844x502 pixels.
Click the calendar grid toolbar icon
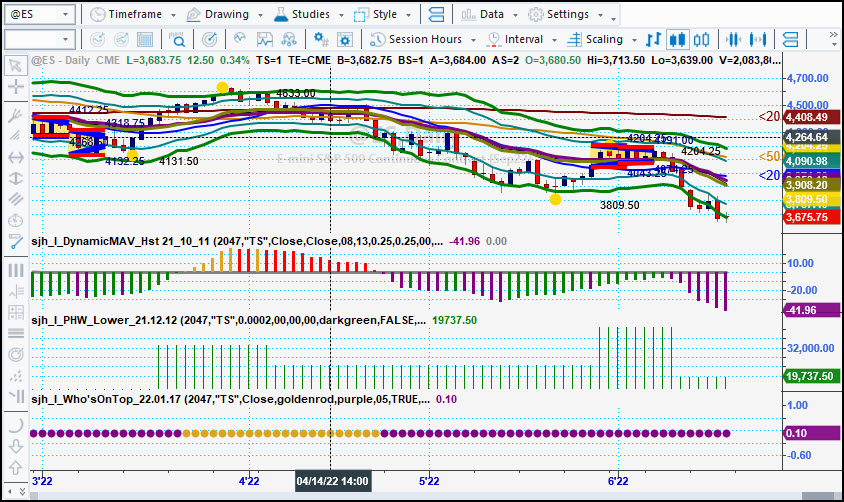(x=145, y=39)
